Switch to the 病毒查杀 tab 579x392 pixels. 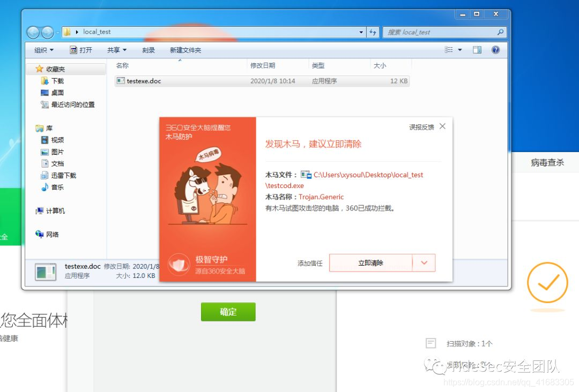tap(546, 162)
